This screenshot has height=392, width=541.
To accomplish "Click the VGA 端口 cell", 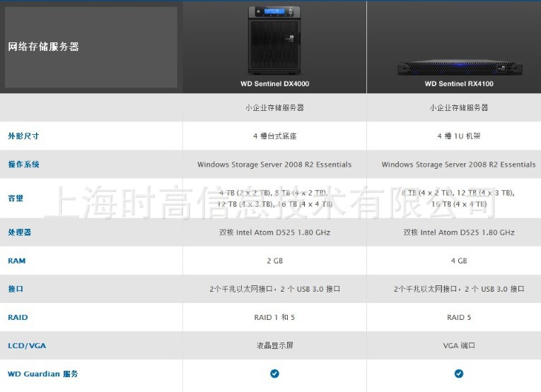I will 459,345.
